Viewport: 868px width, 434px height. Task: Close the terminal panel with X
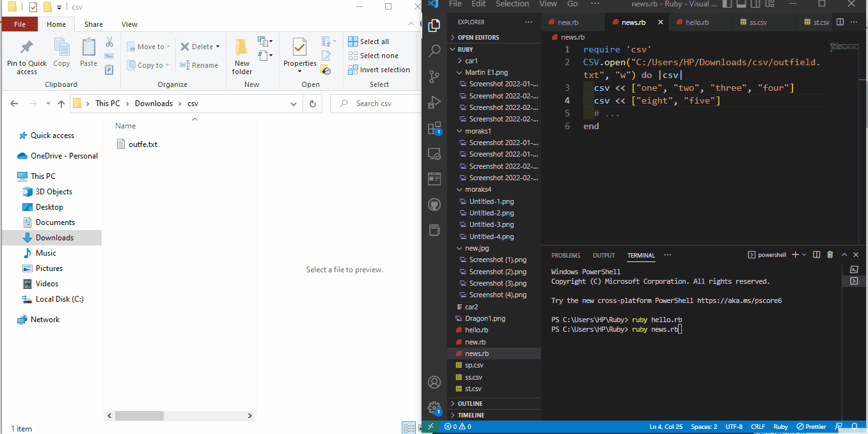click(x=857, y=254)
